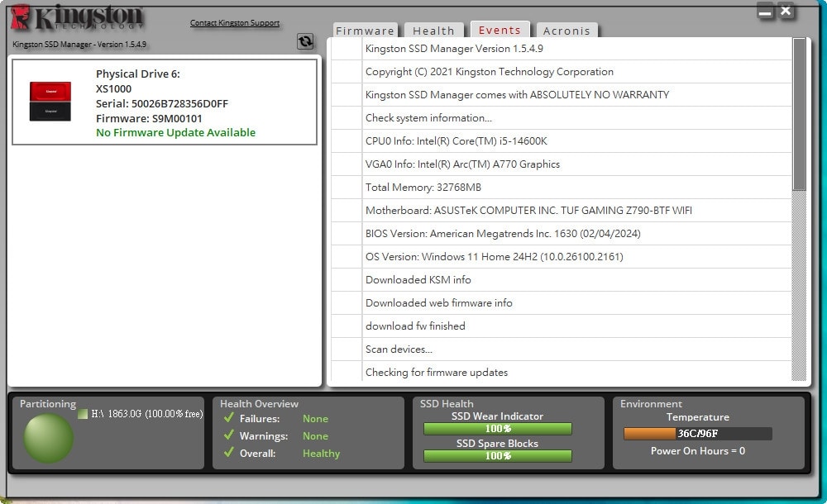Select the Motherboard event row
The image size is (827, 504).
[562, 211]
